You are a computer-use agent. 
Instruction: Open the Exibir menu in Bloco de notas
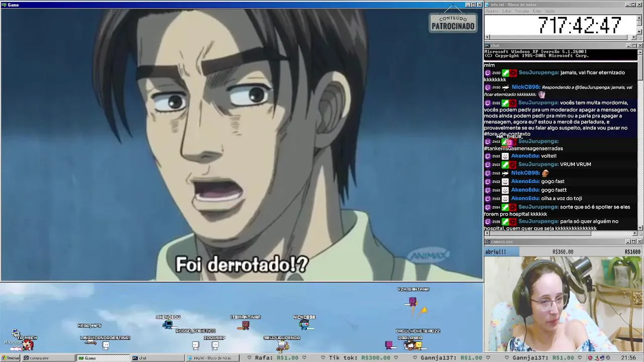click(x=537, y=11)
